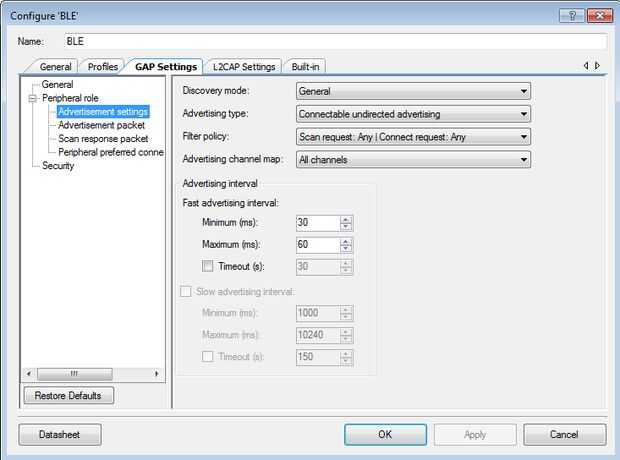Open the Profiles tab
The image size is (620, 460).
click(x=103, y=67)
